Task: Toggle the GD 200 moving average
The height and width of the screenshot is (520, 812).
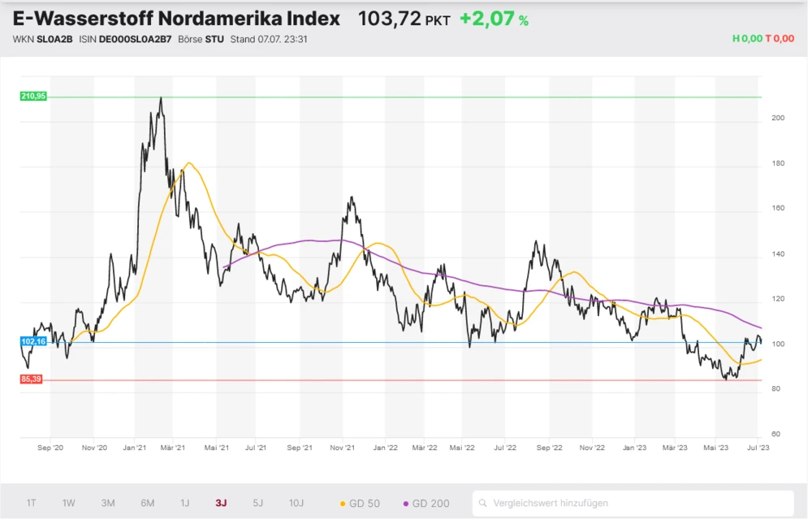Action: pyautogui.click(x=426, y=503)
